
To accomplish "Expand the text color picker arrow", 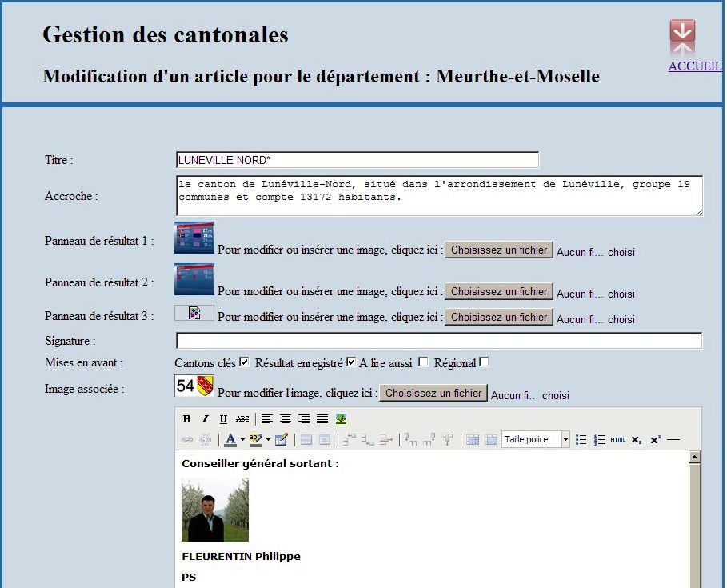I will [x=242, y=439].
